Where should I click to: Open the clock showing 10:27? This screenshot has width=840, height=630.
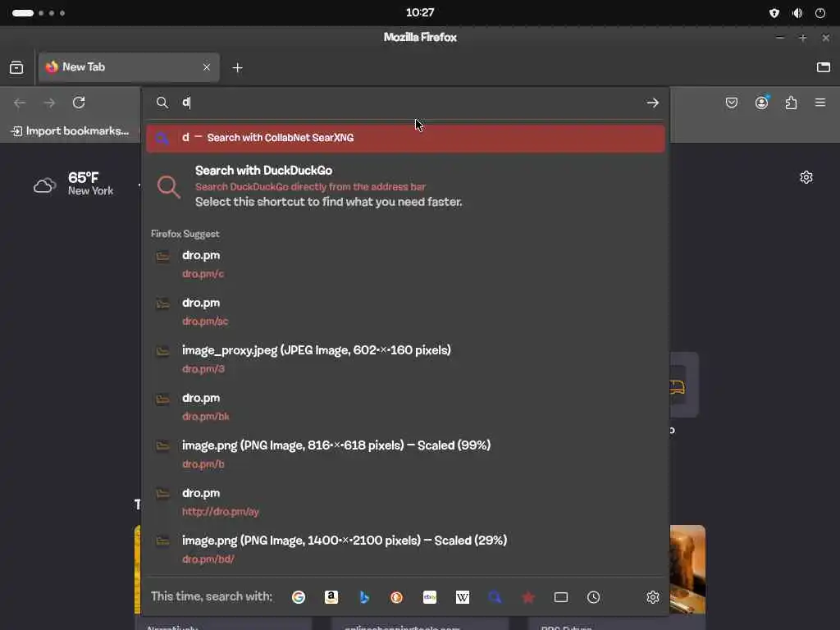(420, 12)
